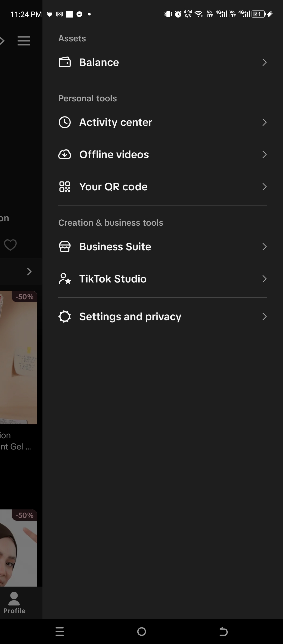Open Your QR code via its chevron
This screenshot has height=644, width=283.
click(264, 187)
